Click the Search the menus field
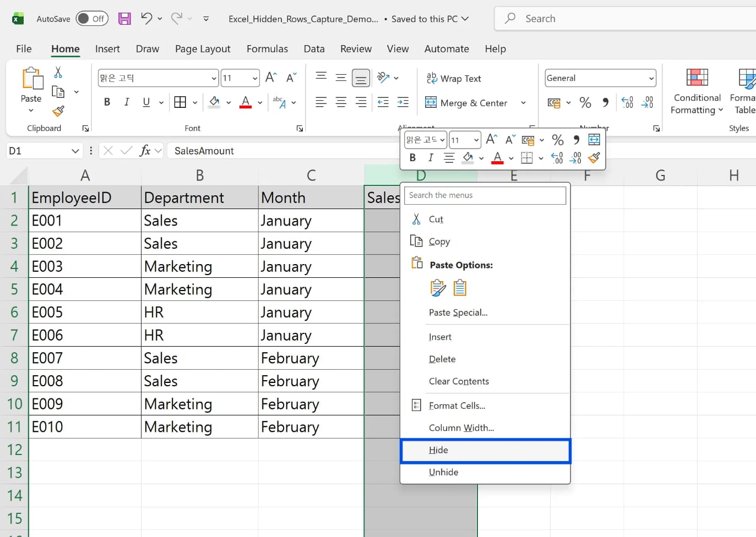756x537 pixels. (x=485, y=195)
